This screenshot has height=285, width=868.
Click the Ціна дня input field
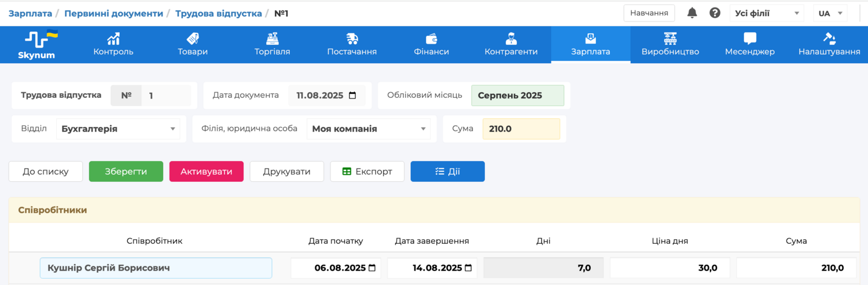(x=670, y=268)
